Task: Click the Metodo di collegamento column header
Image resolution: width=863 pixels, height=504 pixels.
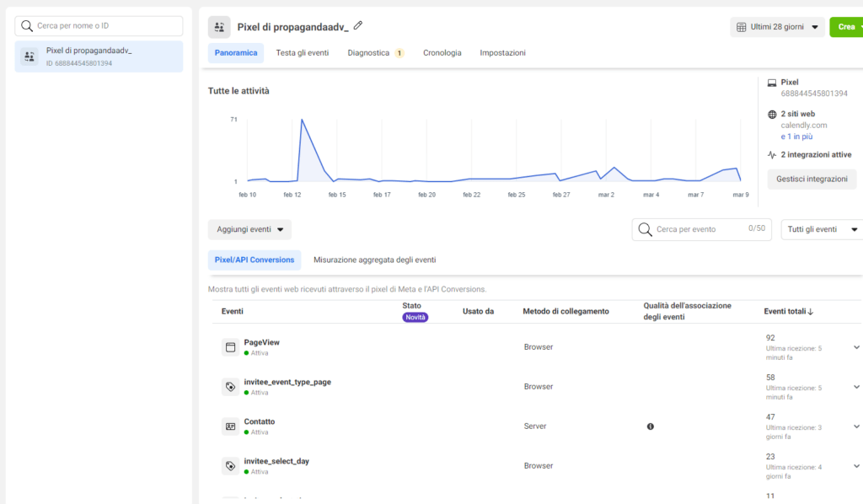Action: [x=566, y=312]
